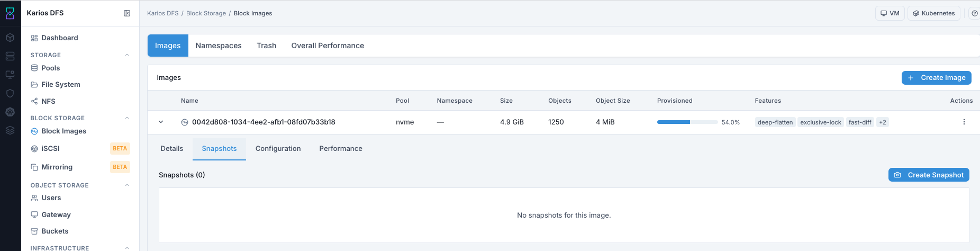The height and width of the screenshot is (251, 980).
Task: Open the row actions kebab menu
Action: click(964, 122)
